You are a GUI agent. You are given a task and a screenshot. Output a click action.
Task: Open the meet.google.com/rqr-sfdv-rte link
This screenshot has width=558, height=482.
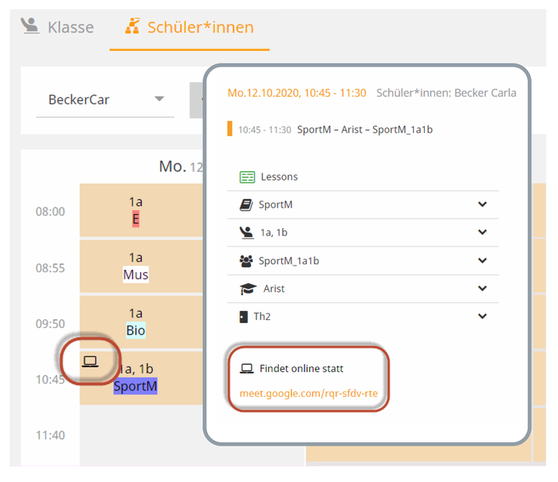click(x=309, y=393)
